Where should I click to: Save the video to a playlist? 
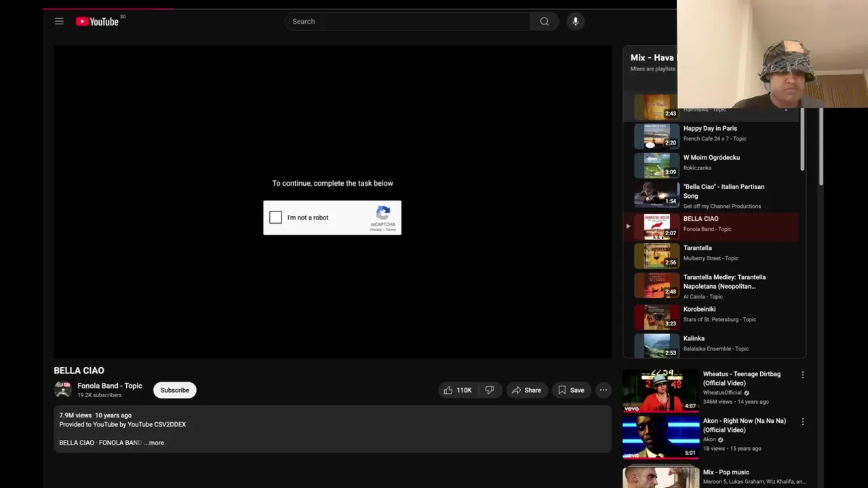pyautogui.click(x=570, y=390)
